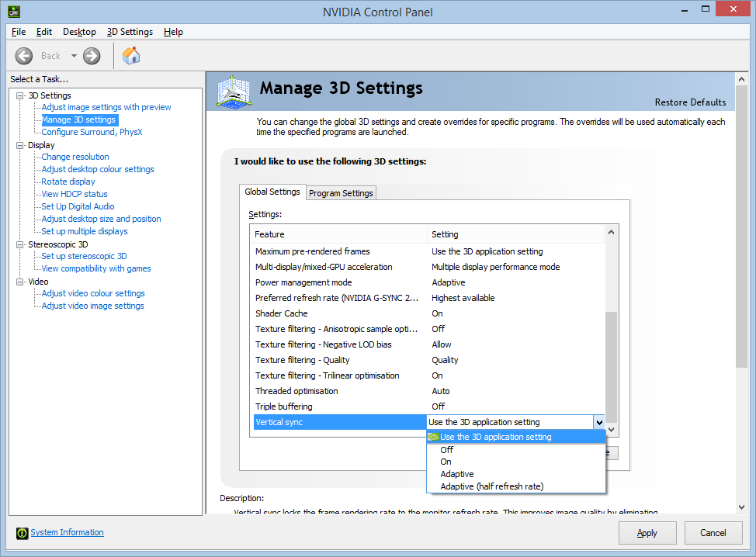Choose Adaptive in Vertical sync list
The height and width of the screenshot is (557, 756).
click(x=516, y=474)
